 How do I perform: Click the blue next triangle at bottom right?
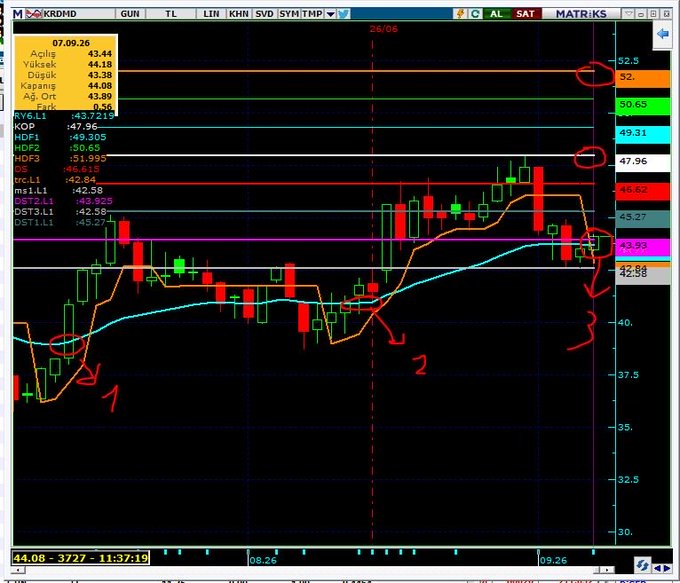(x=667, y=568)
